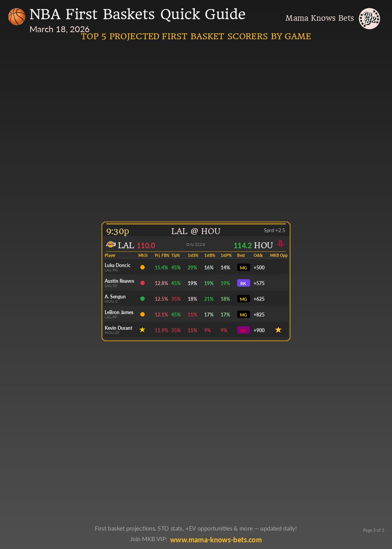Click the NBA First Baskets Quick Guide title

click(137, 15)
